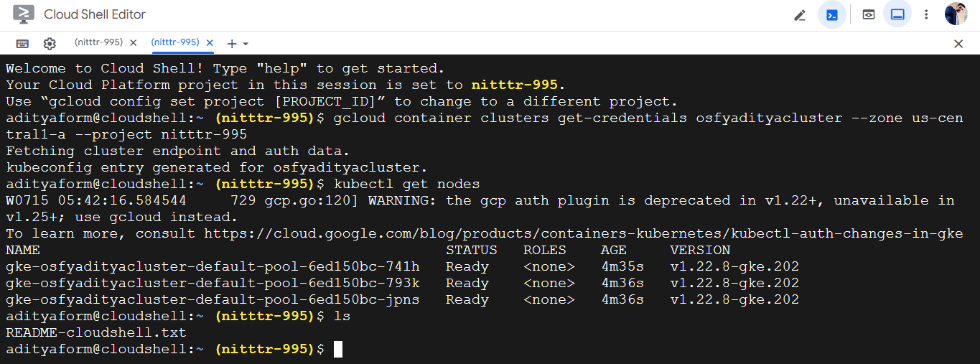Open the send key combination keyboard icon
This screenshot has width=980, height=364.
(x=22, y=44)
